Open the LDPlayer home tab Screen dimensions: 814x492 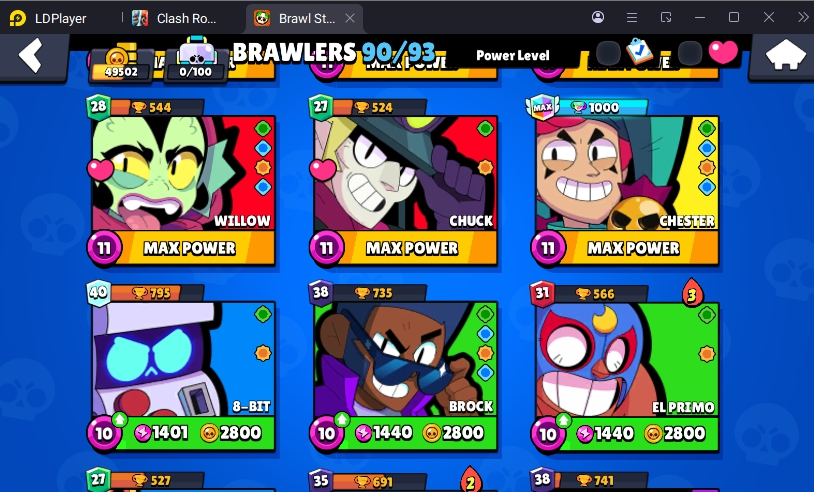coord(48,18)
